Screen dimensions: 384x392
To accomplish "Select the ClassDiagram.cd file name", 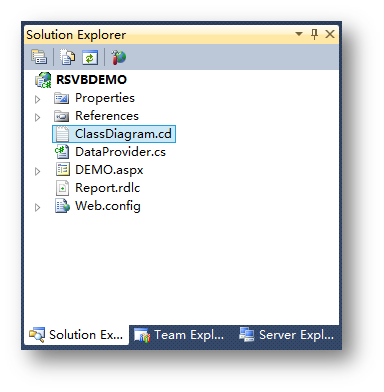I will pyautogui.click(x=123, y=134).
